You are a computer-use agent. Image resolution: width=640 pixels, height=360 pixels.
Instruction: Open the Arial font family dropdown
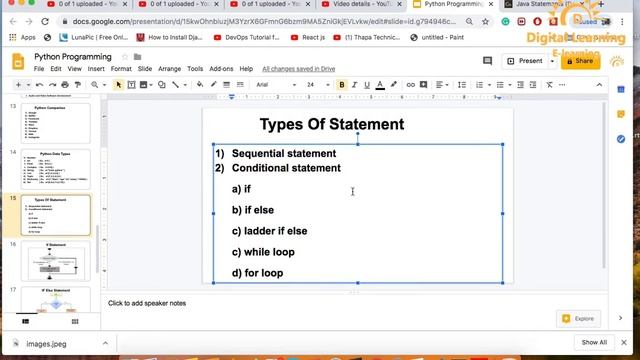(276, 85)
